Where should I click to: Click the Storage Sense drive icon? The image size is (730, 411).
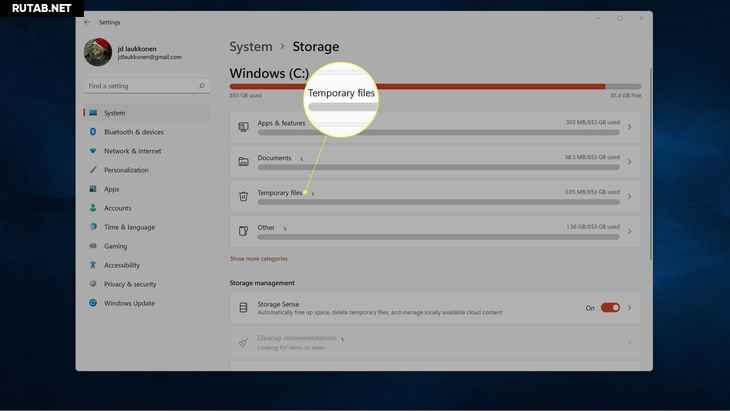pos(243,307)
